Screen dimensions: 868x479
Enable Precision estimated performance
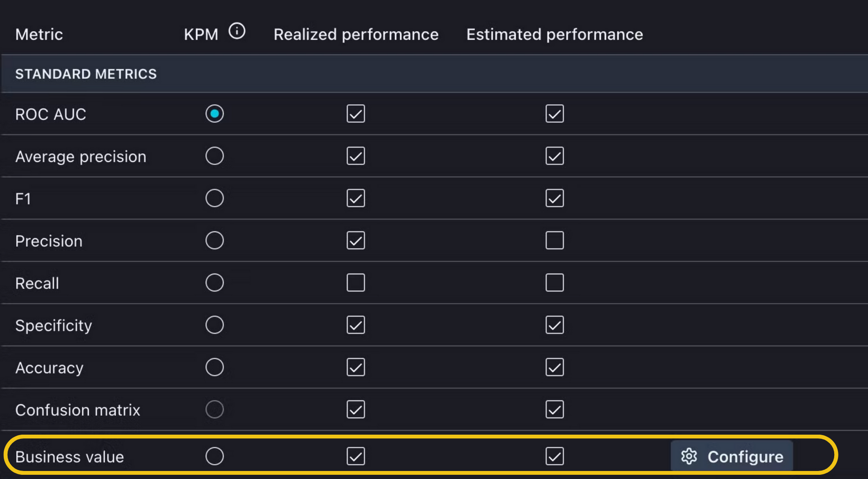[x=554, y=240]
